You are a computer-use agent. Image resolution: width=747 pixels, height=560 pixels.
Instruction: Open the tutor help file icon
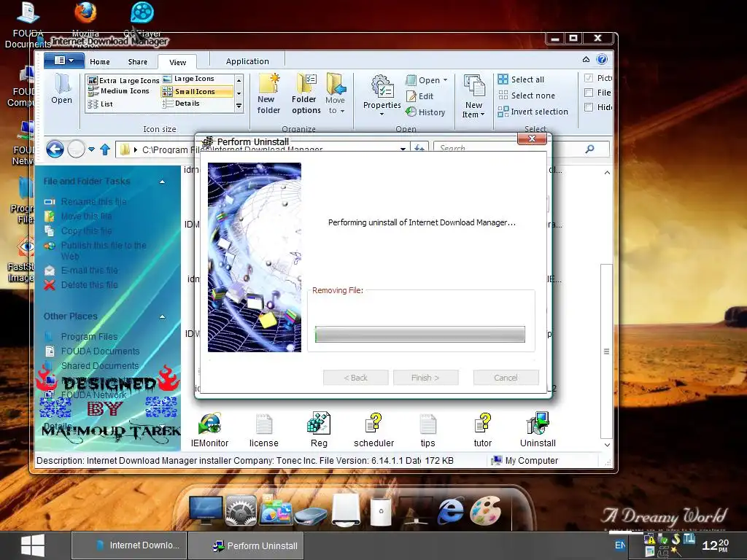coord(483,424)
